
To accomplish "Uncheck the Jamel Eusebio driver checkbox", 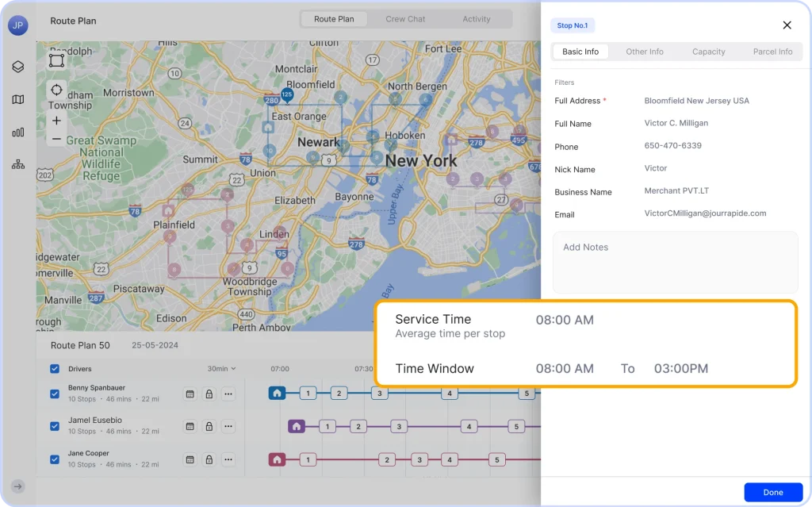I will [x=55, y=426].
